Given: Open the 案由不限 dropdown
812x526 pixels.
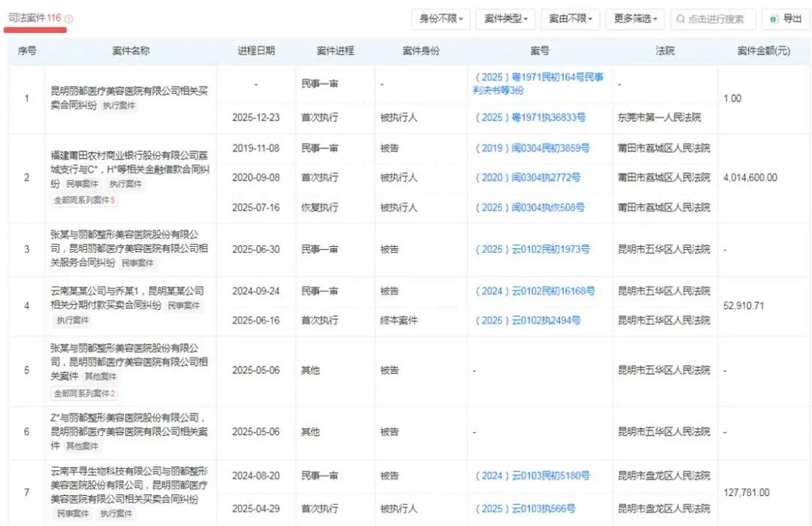Looking at the screenshot, I should click(570, 19).
